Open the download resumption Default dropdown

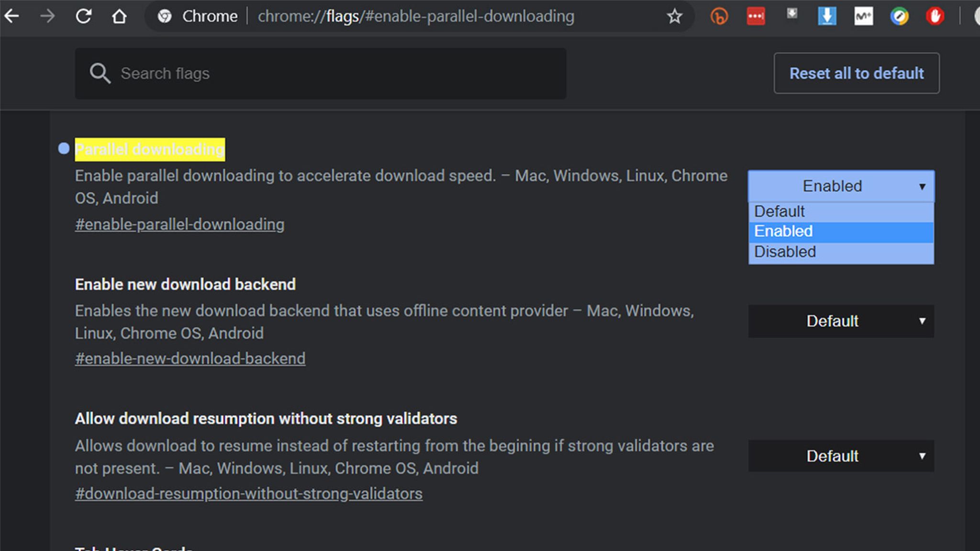click(x=840, y=456)
